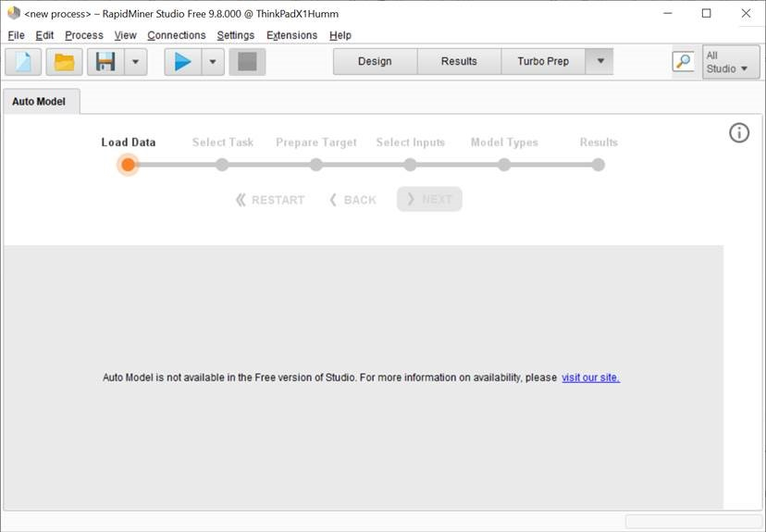The height and width of the screenshot is (532, 766).
Task: Open the Extensions menu
Action: 291,35
